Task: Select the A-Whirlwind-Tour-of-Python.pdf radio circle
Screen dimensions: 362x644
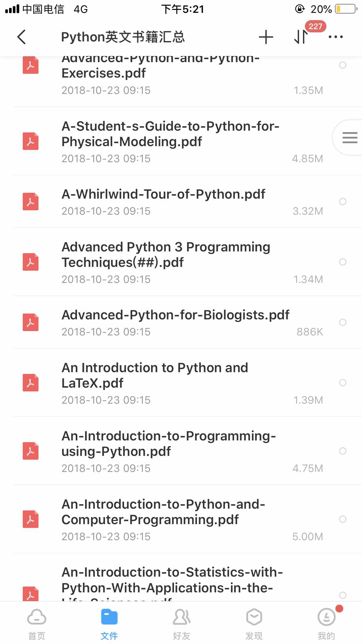Action: click(343, 202)
